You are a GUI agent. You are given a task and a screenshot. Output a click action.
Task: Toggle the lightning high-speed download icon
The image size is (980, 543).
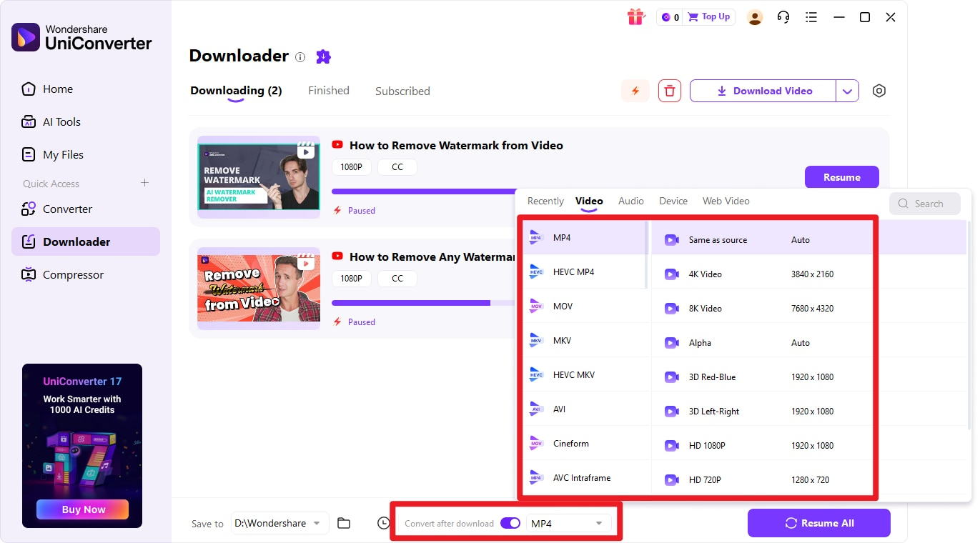coord(635,91)
